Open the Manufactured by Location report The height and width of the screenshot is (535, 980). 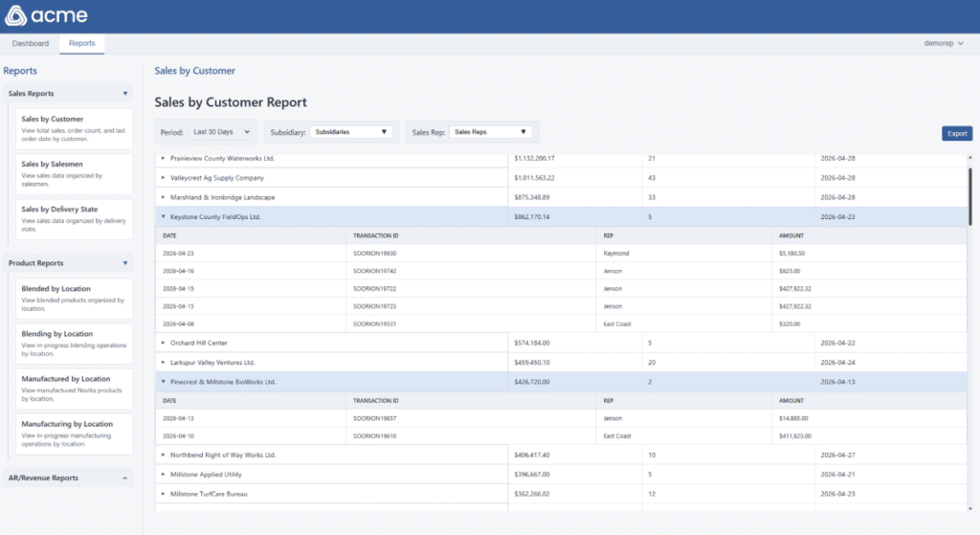(74, 389)
